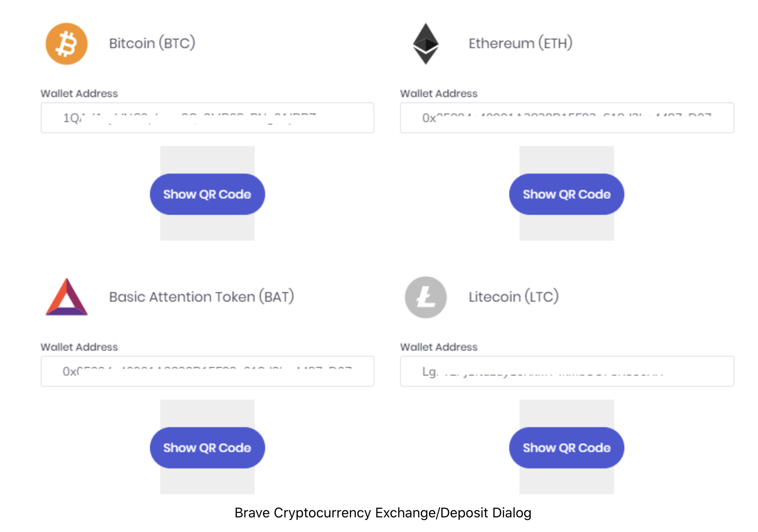Select the BAT wallet address field

(207, 371)
